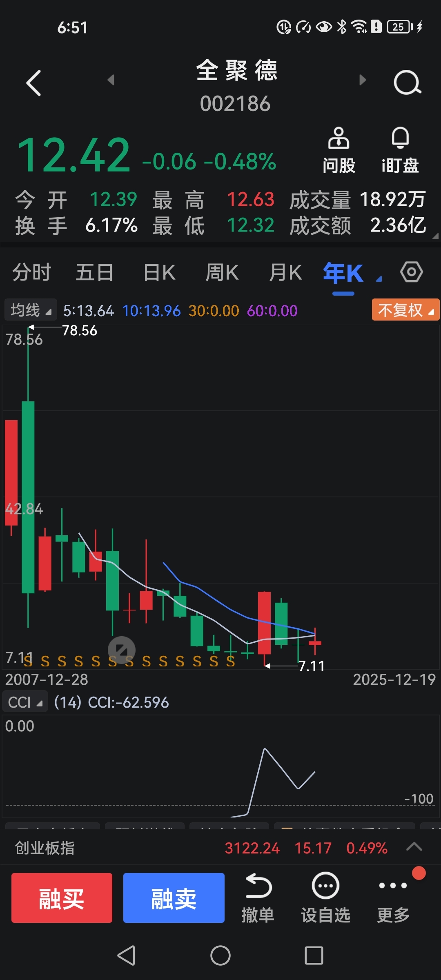Select 年K chart tab
Screen dimensions: 441x980
[x=343, y=273]
